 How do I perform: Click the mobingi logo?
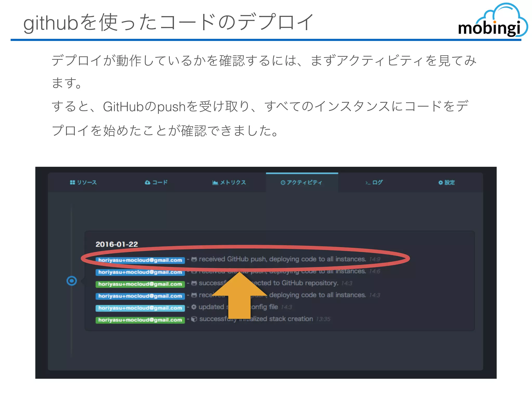pyautogui.click(x=493, y=20)
